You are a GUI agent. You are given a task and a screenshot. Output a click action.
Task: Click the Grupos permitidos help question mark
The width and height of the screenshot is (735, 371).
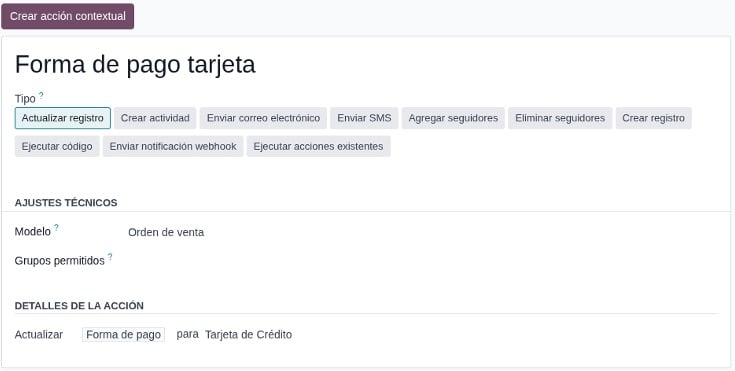pyautogui.click(x=110, y=257)
